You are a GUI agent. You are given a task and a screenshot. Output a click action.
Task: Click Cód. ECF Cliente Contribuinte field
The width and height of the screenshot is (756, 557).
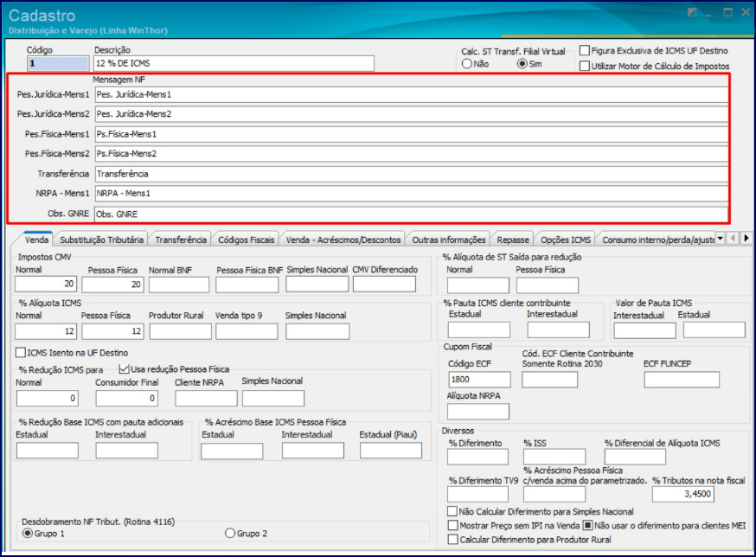click(549, 380)
